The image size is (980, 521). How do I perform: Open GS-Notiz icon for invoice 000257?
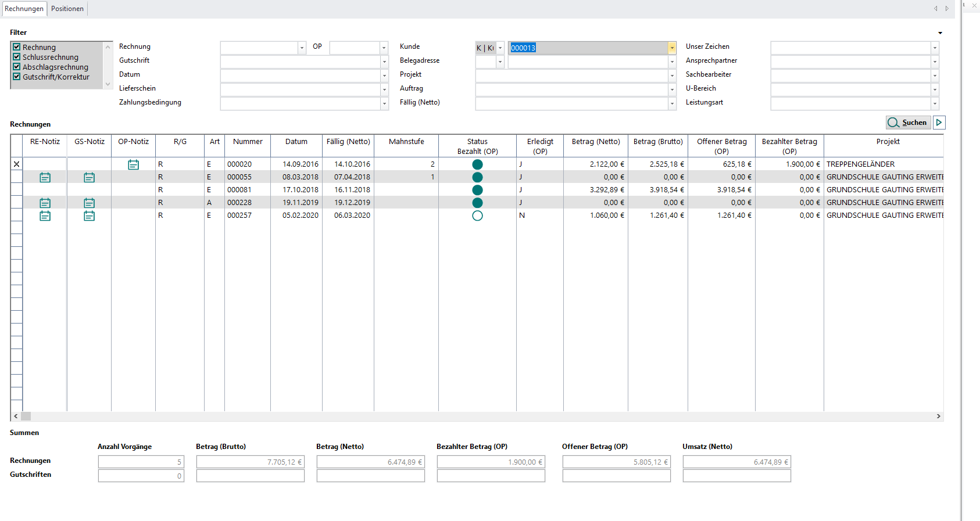89,215
